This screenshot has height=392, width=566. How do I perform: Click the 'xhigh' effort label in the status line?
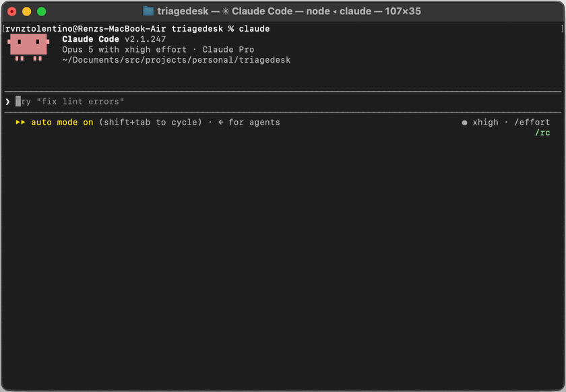485,123
